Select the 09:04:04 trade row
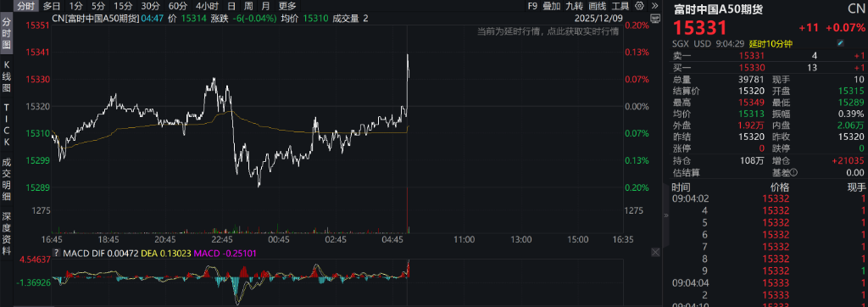868x307 pixels. (x=769, y=284)
